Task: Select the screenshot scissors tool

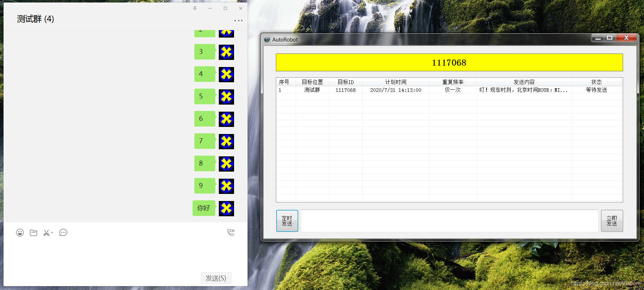Action: point(46,233)
